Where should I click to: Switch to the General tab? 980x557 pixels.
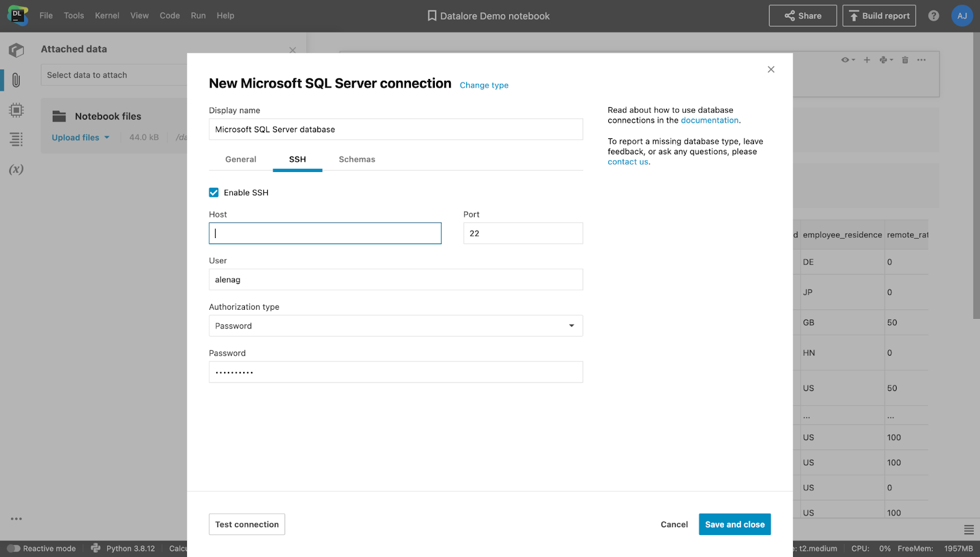(241, 159)
